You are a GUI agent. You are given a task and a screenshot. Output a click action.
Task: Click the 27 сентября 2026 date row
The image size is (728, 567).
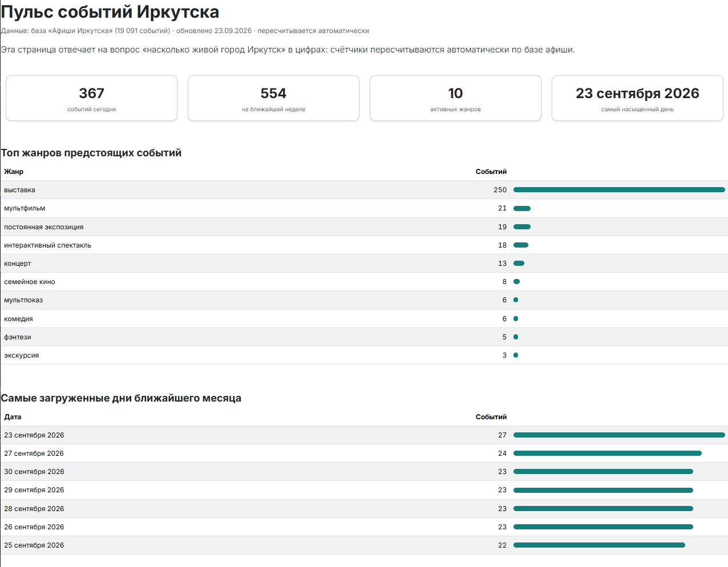[x=364, y=453]
